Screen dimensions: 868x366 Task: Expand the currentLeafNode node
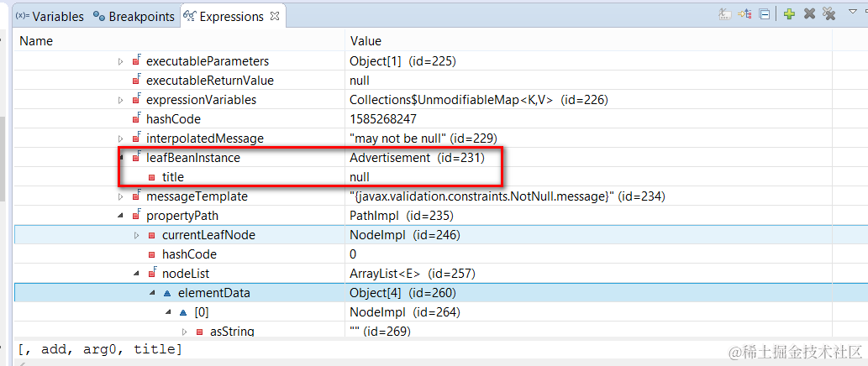pos(137,235)
